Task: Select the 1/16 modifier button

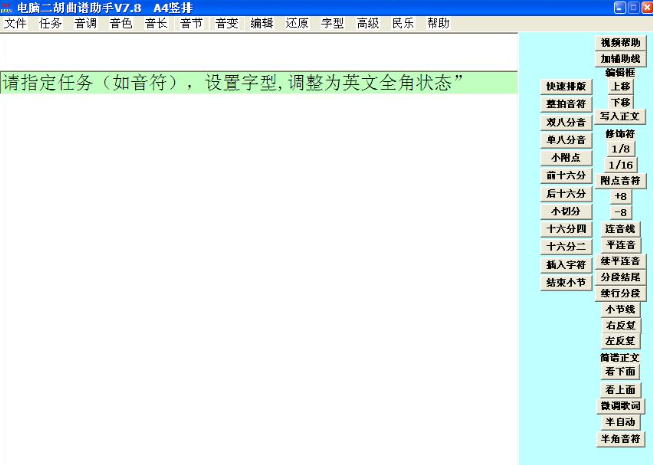Action: pyautogui.click(x=621, y=165)
